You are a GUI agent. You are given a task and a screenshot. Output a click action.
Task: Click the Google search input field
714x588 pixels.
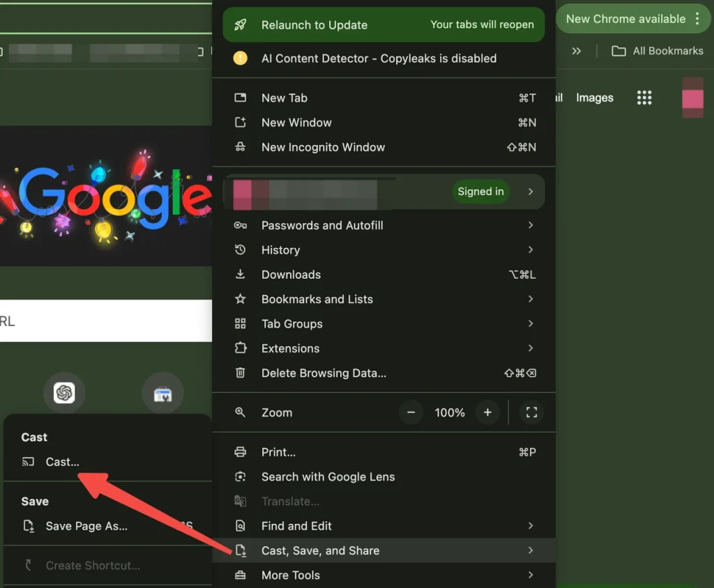(105, 321)
